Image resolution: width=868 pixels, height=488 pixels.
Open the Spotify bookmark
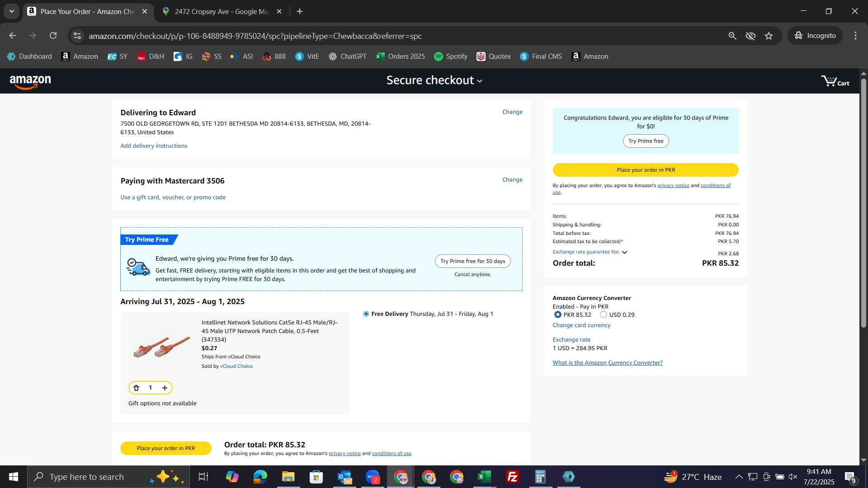[x=451, y=56]
